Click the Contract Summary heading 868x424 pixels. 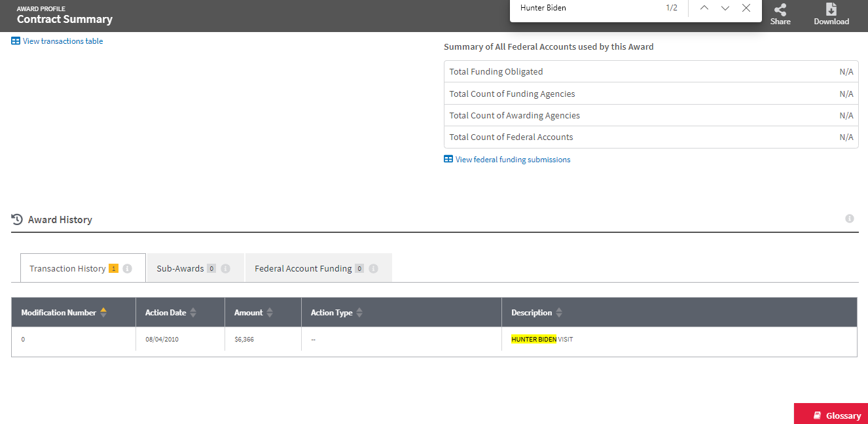(65, 19)
